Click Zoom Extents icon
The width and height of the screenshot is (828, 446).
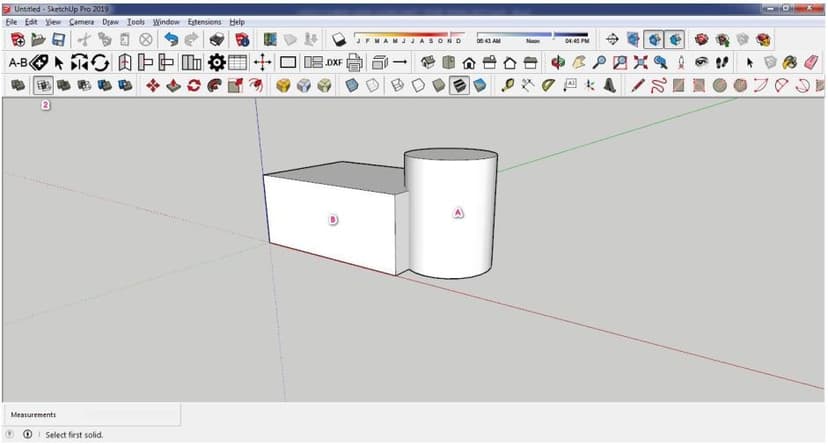click(x=641, y=62)
